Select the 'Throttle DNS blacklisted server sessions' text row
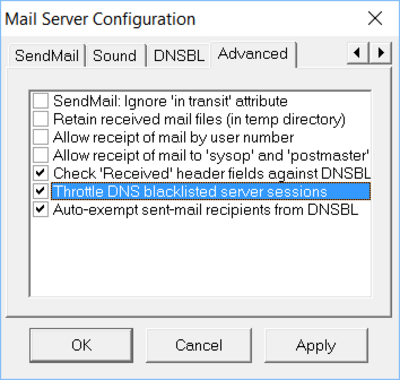The height and width of the screenshot is (380, 400). pos(211,191)
